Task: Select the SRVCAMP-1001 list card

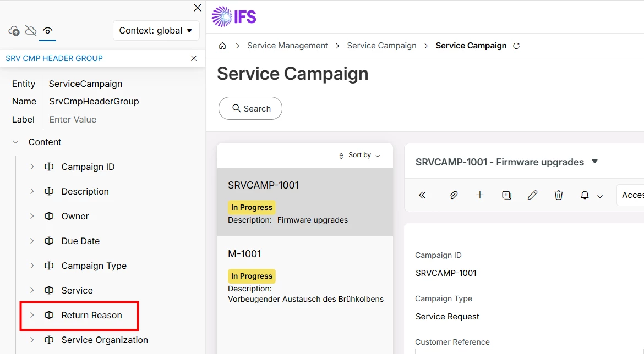Action: (x=305, y=202)
